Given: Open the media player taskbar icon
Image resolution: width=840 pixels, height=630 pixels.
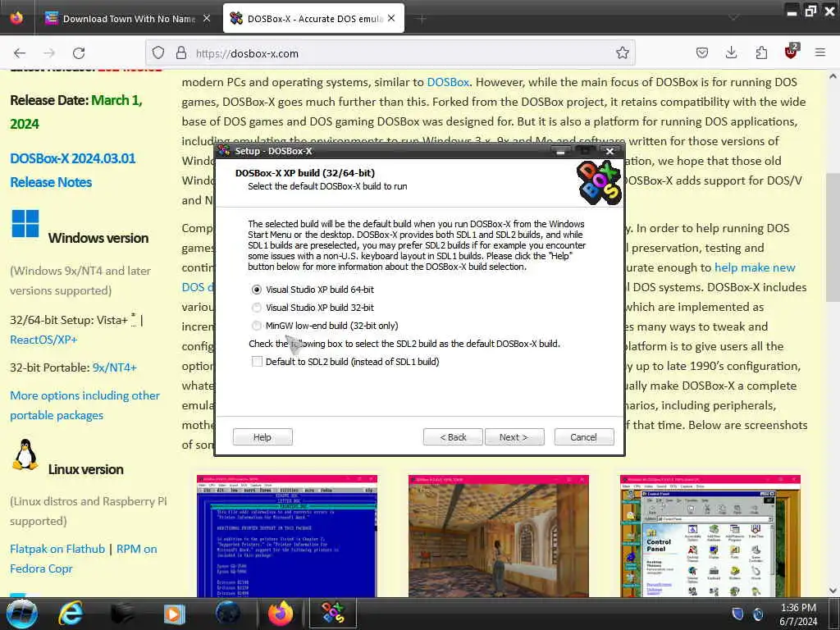Looking at the screenshot, I should pyautogui.click(x=174, y=614).
